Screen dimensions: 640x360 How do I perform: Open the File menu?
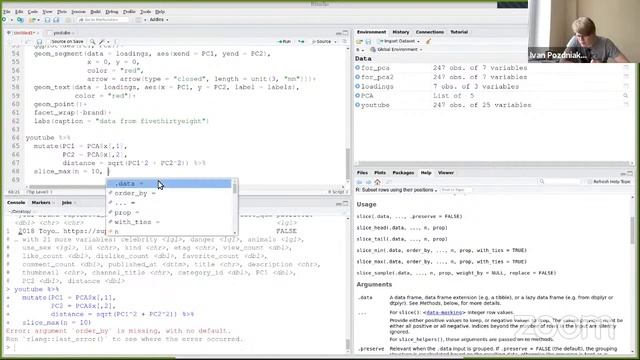7,12
